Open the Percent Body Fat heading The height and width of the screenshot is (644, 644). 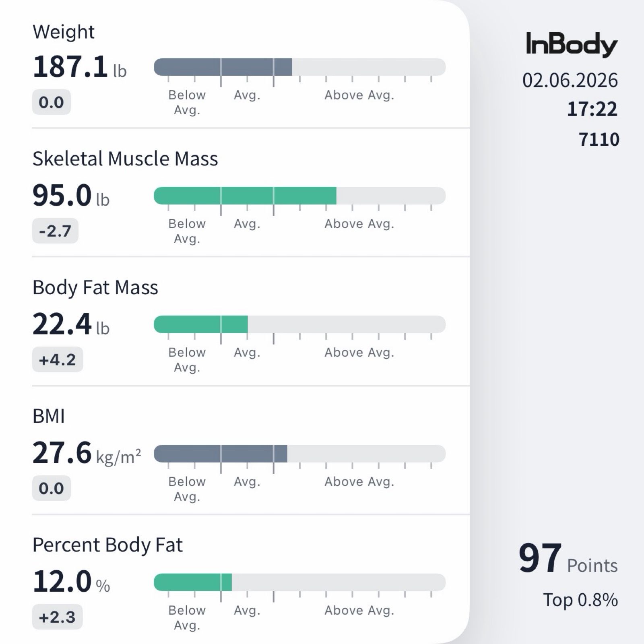tap(107, 545)
